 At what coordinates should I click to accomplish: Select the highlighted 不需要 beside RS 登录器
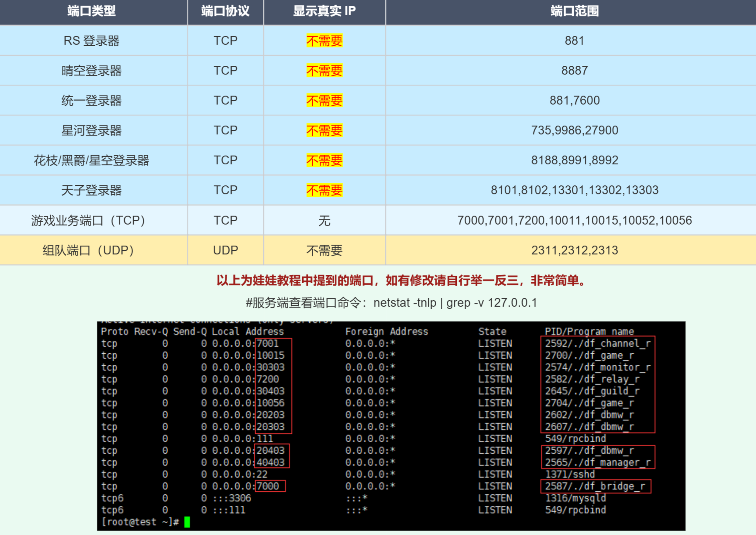tap(324, 40)
